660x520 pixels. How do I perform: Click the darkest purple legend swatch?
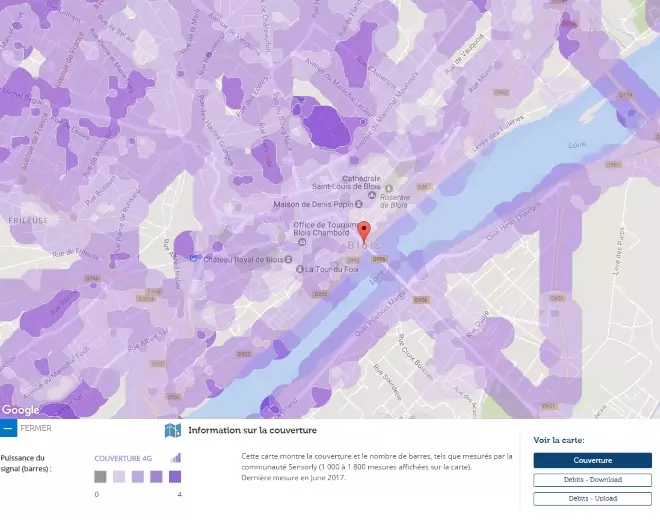point(175,477)
